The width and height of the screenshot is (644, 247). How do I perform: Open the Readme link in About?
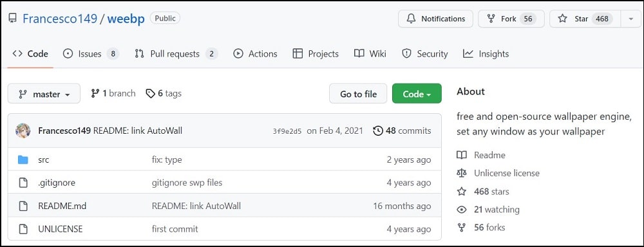click(489, 155)
